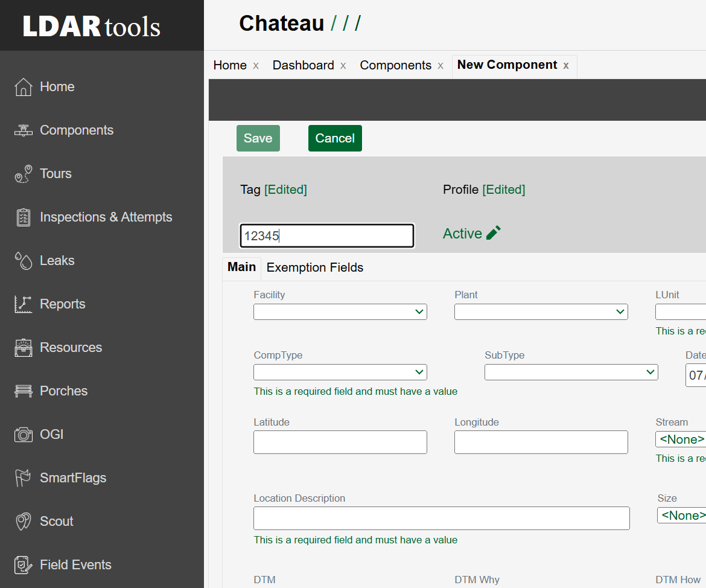This screenshot has height=588, width=706.
Task: Open the Facility dropdown
Action: click(x=340, y=312)
